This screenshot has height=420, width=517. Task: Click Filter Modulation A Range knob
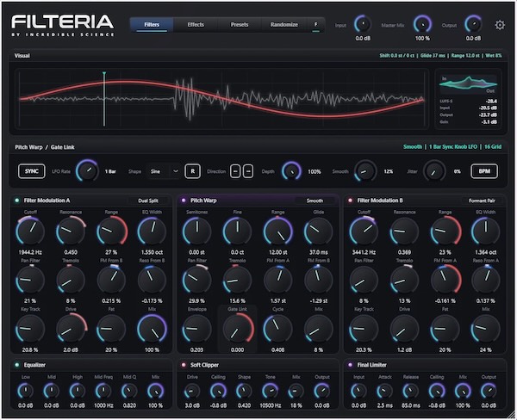[x=111, y=231]
